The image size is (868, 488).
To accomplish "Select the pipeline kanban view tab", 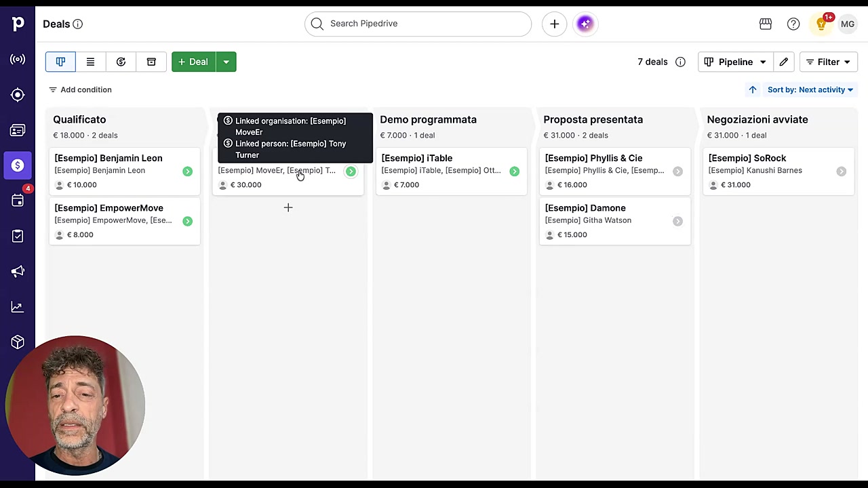I will 60,62.
